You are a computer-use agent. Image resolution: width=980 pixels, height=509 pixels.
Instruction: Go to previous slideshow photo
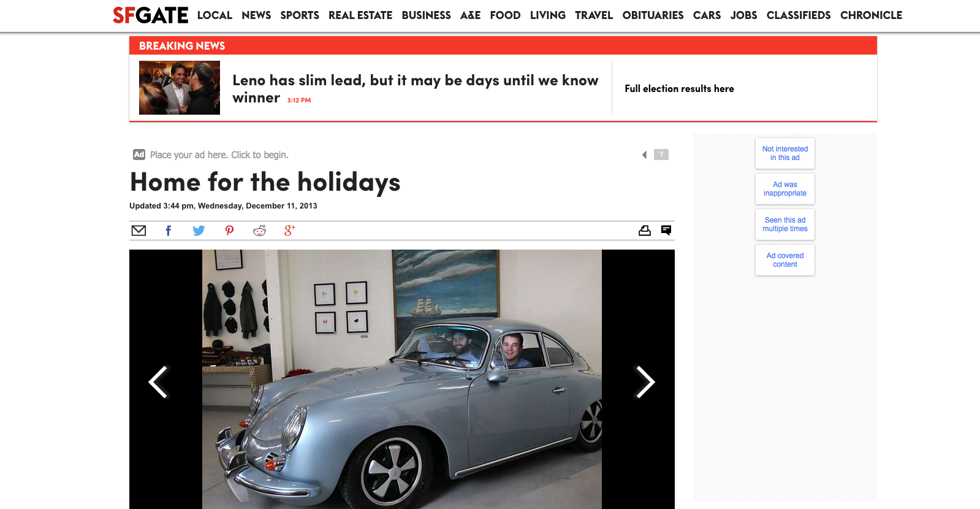158,382
